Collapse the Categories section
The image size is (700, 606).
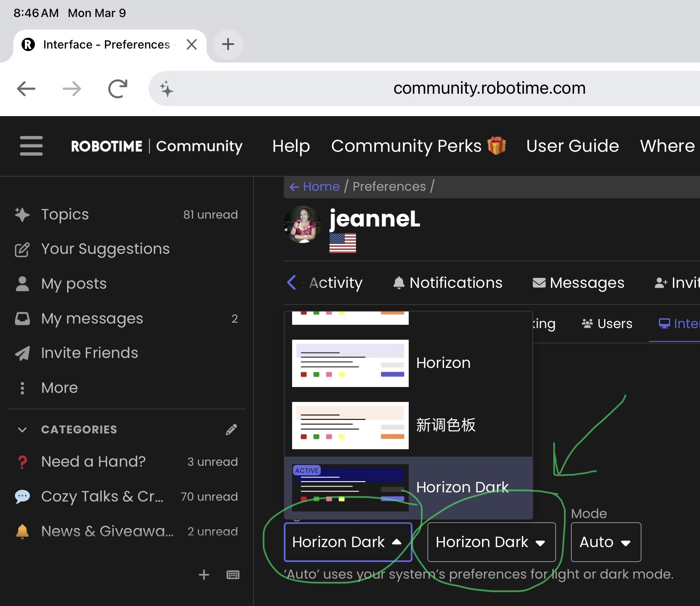coord(22,429)
